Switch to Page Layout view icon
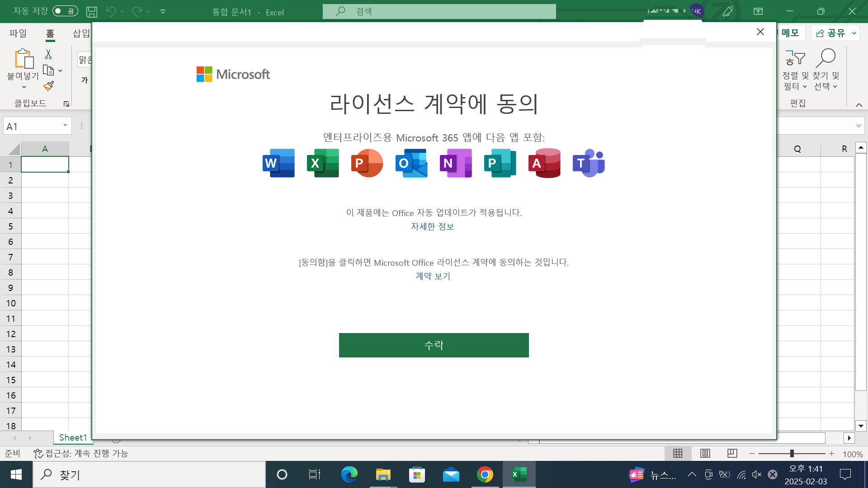Image resolution: width=868 pixels, height=488 pixels. [x=705, y=453]
